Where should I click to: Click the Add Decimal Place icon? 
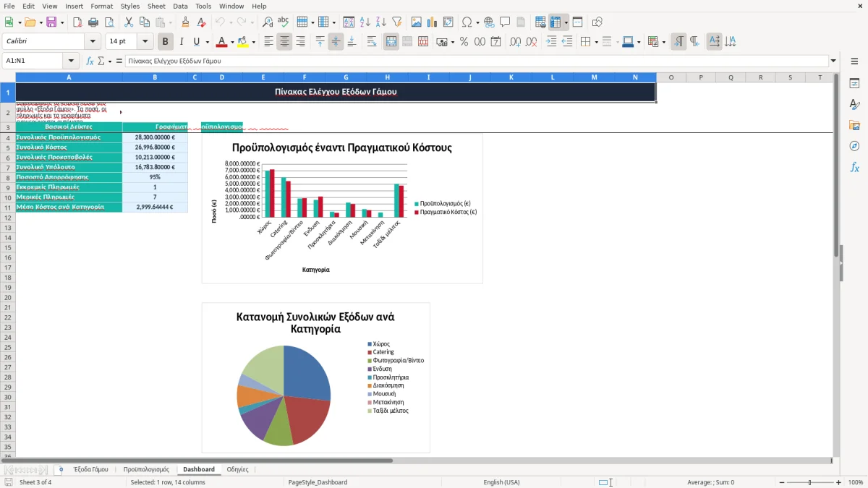(515, 42)
